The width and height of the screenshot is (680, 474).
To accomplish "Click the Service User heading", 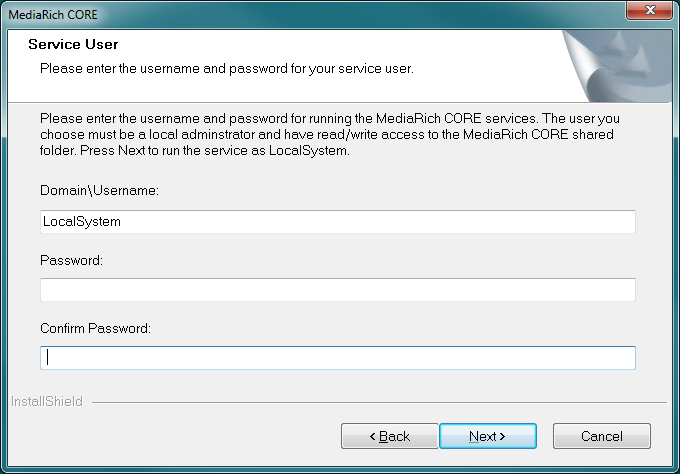I will coord(73,44).
